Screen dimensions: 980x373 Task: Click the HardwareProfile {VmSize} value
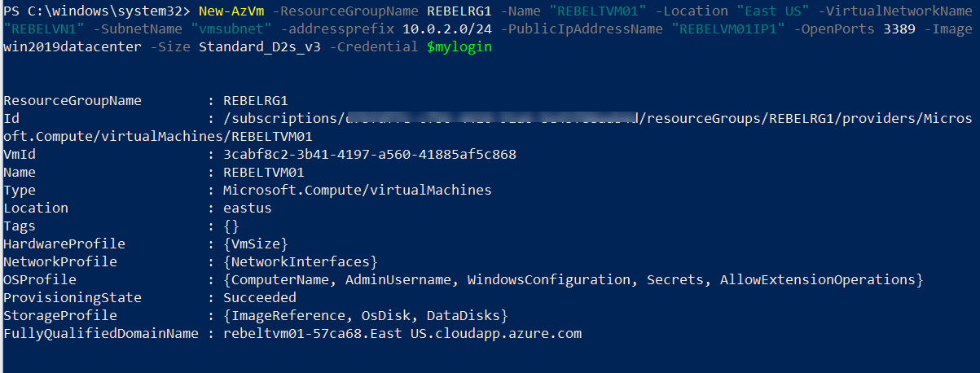coord(256,244)
